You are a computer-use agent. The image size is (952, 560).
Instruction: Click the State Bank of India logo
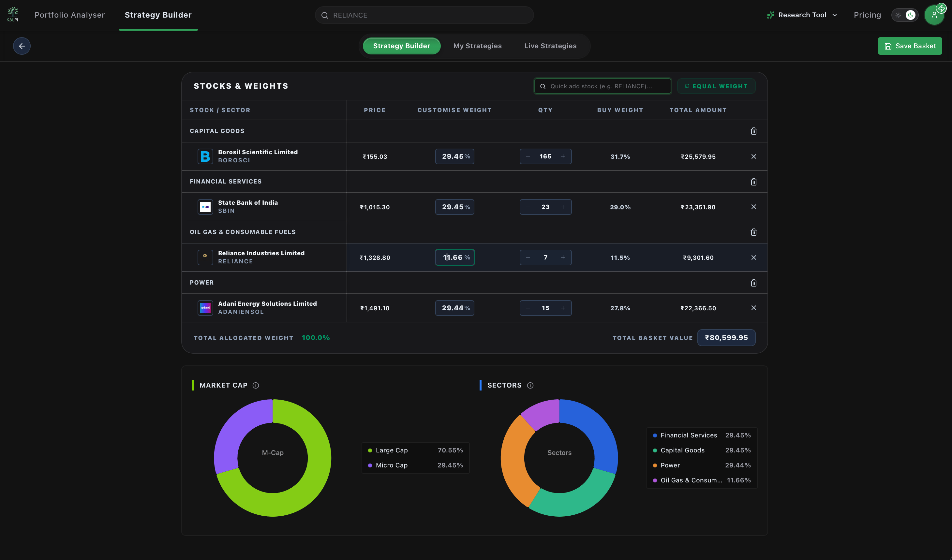(205, 207)
